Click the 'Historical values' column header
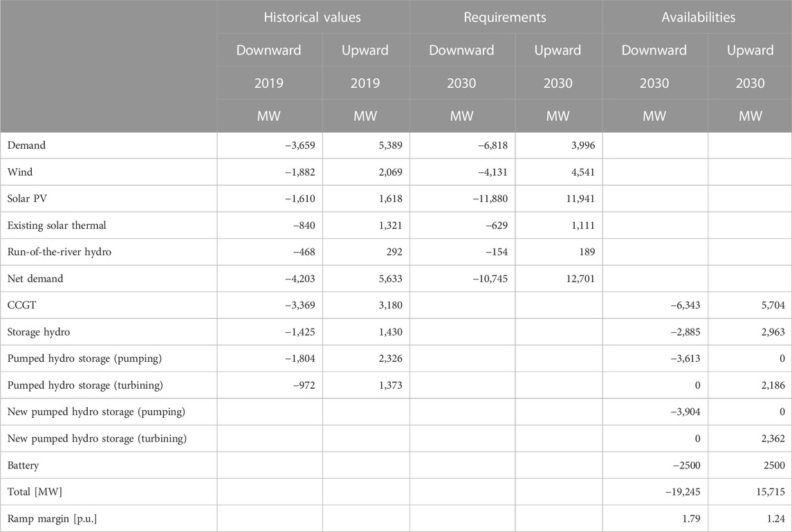792x532 pixels. tap(312, 17)
